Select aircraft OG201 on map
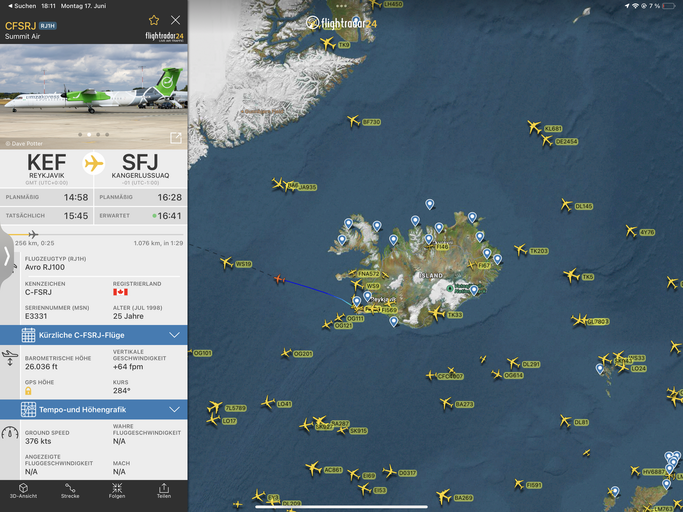The width and height of the screenshot is (683, 512). pos(286,353)
